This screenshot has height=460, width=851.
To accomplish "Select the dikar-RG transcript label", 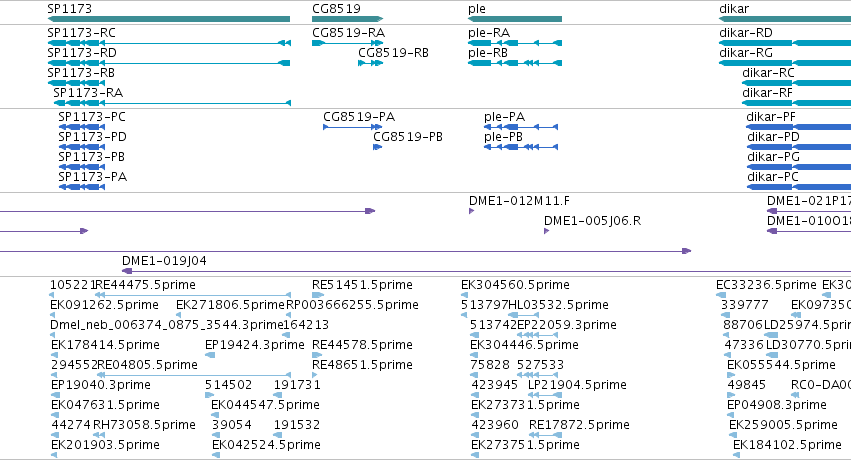I will click(x=746, y=53).
